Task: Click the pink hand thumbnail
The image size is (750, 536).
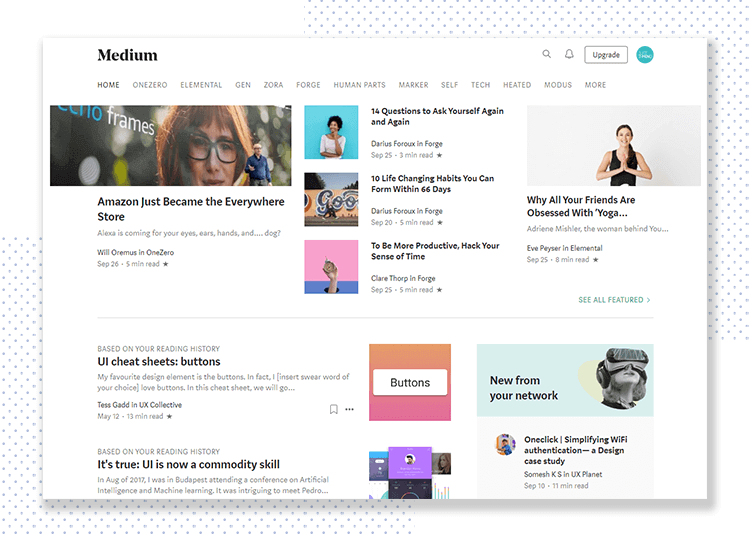Action: coord(331,267)
